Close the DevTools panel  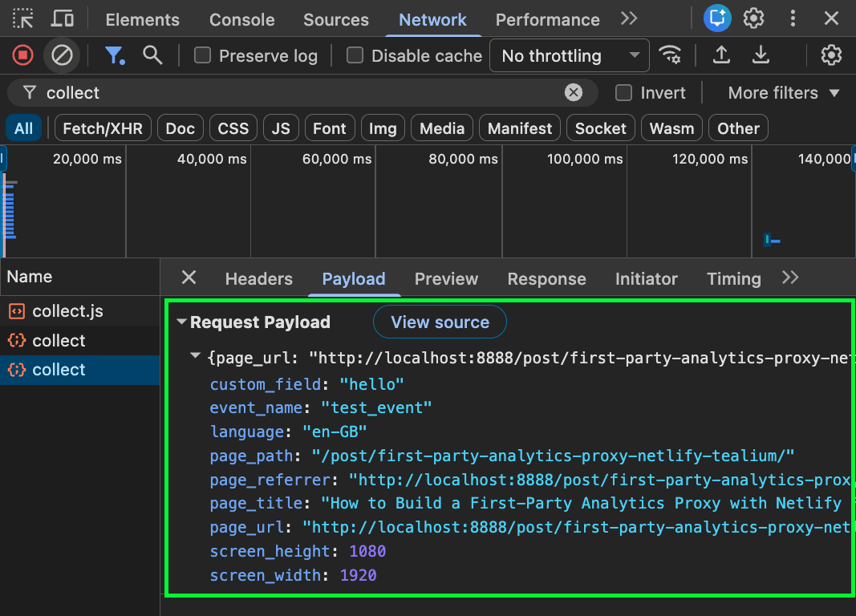coord(831,18)
